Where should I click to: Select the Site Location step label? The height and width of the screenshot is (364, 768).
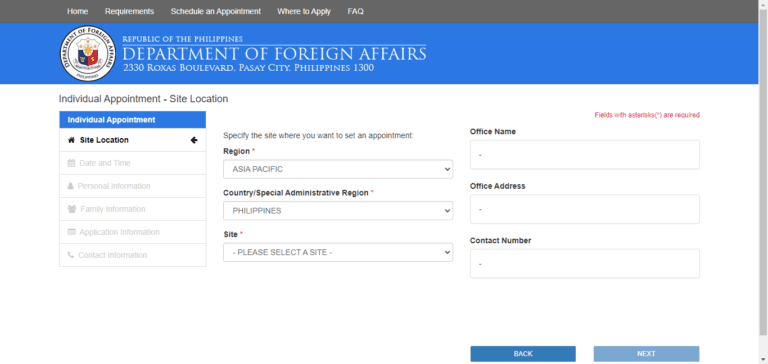104,140
